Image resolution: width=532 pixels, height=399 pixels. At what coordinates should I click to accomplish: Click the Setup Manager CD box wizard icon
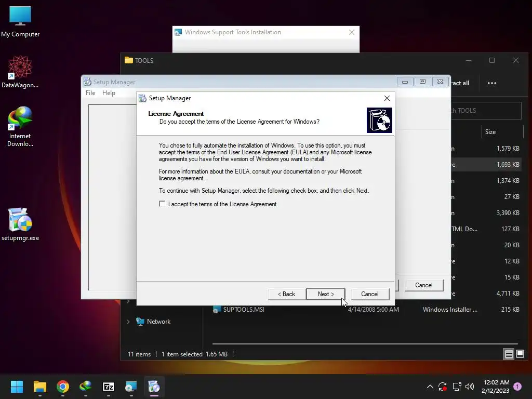pyautogui.click(x=379, y=120)
